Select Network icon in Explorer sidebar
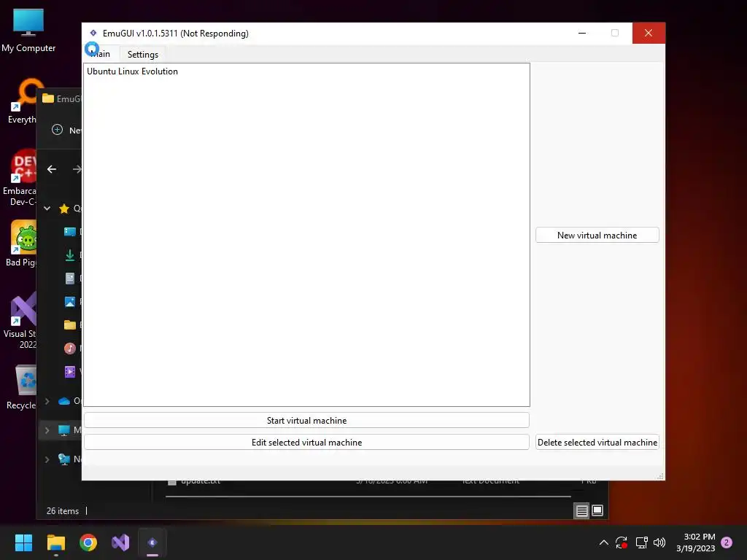This screenshot has height=560, width=747. [64, 459]
